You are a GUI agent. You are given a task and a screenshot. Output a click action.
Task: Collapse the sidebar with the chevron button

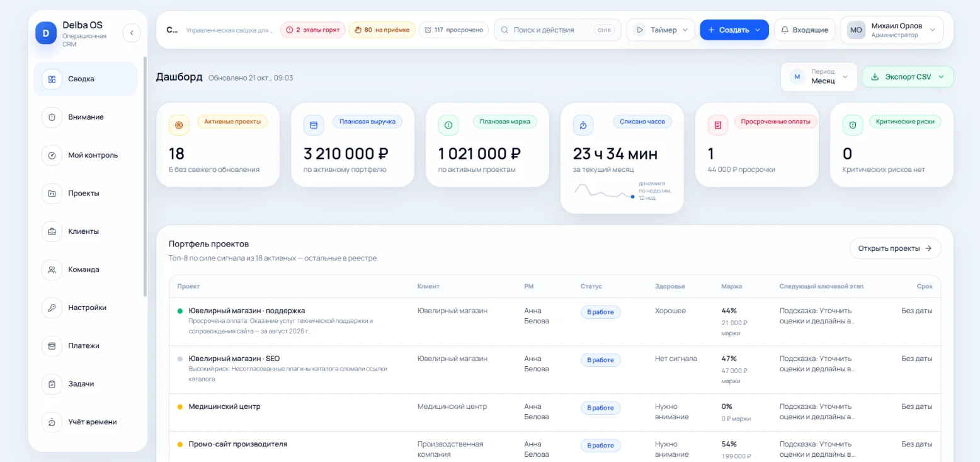pos(132,32)
